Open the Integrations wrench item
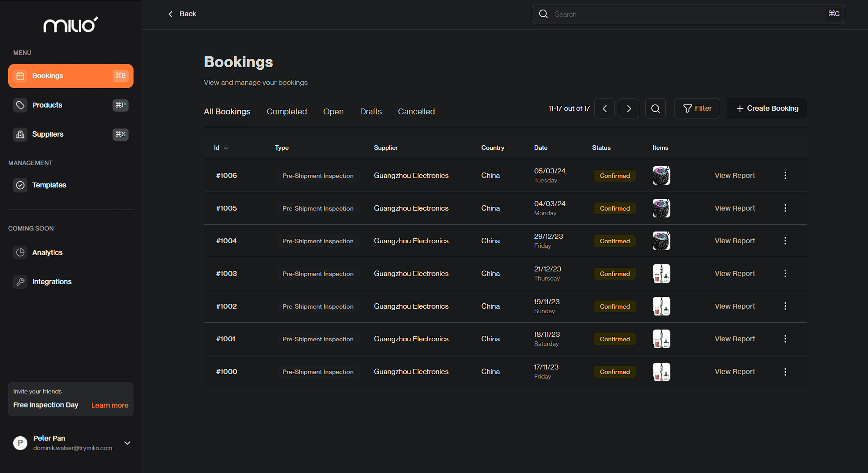Viewport: 868px width, 473px height. [71, 281]
